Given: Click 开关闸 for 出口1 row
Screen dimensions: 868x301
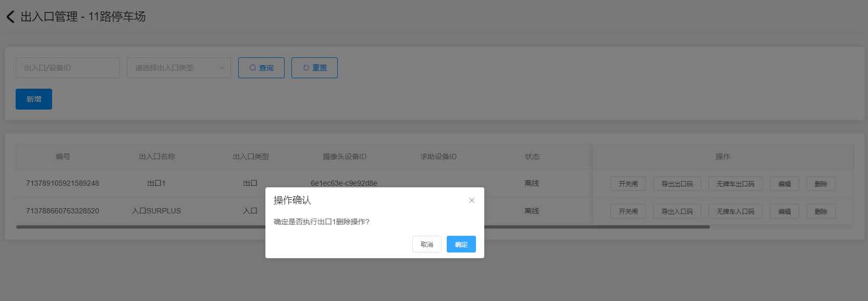Looking at the screenshot, I should 628,184.
